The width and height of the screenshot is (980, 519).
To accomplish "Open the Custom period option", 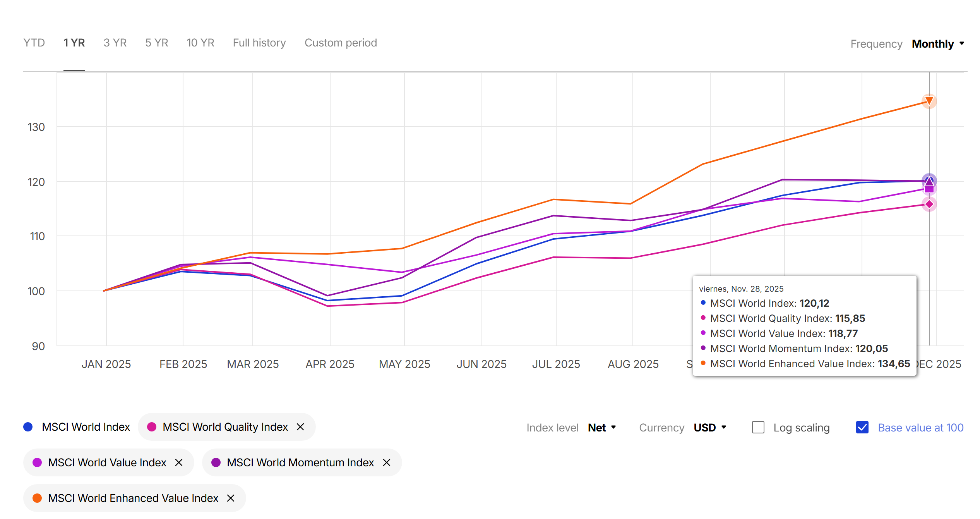I will click(341, 43).
